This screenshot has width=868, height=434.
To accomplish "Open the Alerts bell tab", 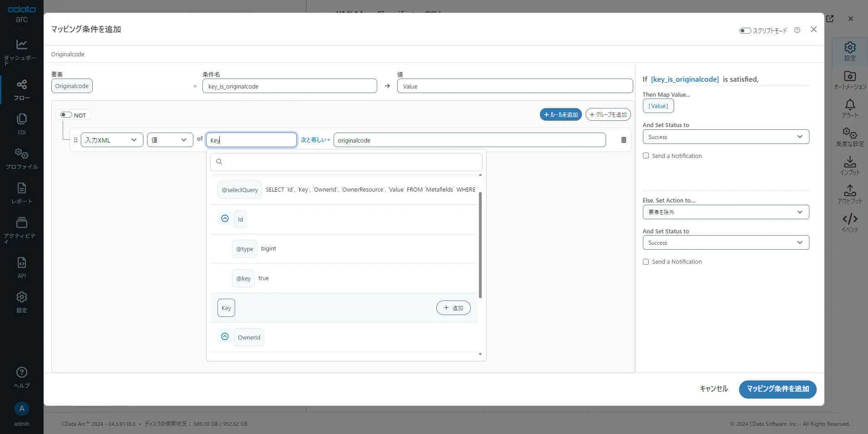I will coord(850,108).
